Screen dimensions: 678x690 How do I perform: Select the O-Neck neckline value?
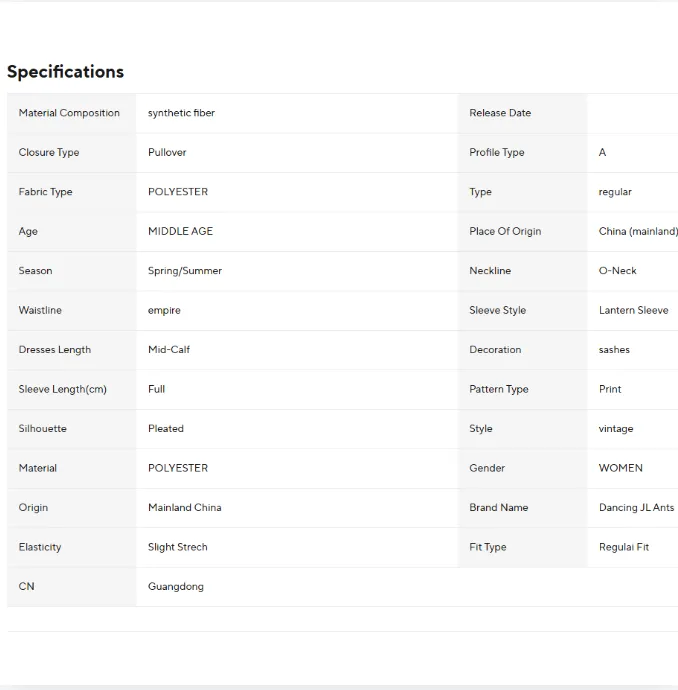[618, 271]
